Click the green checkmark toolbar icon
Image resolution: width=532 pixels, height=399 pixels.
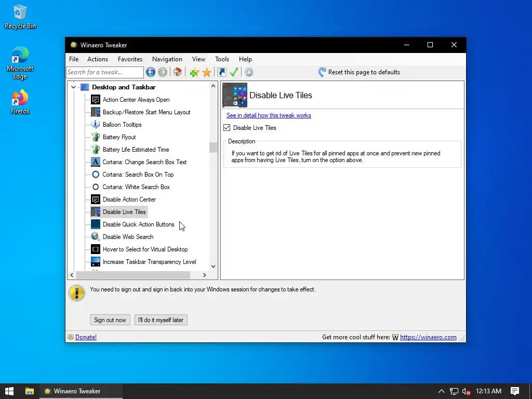(234, 72)
